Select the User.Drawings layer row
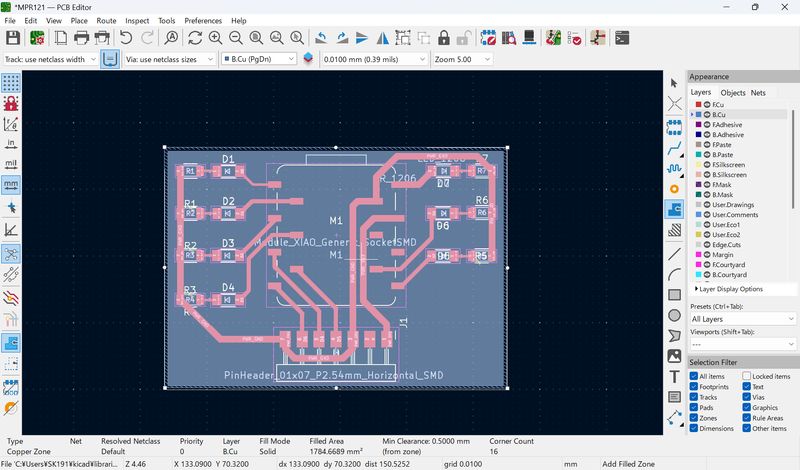Viewport: 800px width, 470px height. [739, 205]
